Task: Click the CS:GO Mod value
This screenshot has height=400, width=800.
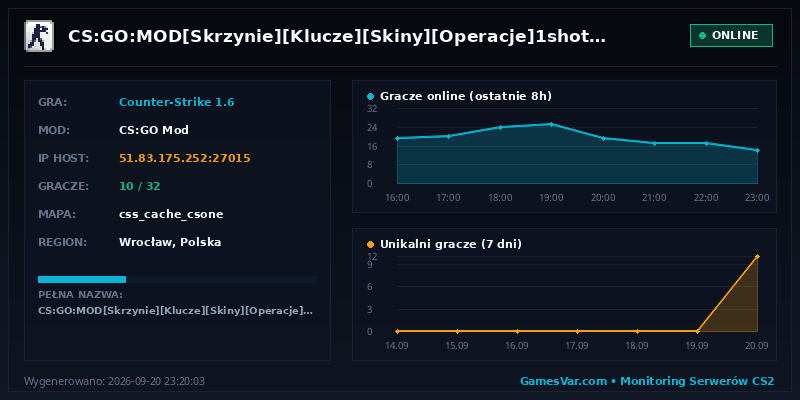Action: tap(154, 130)
